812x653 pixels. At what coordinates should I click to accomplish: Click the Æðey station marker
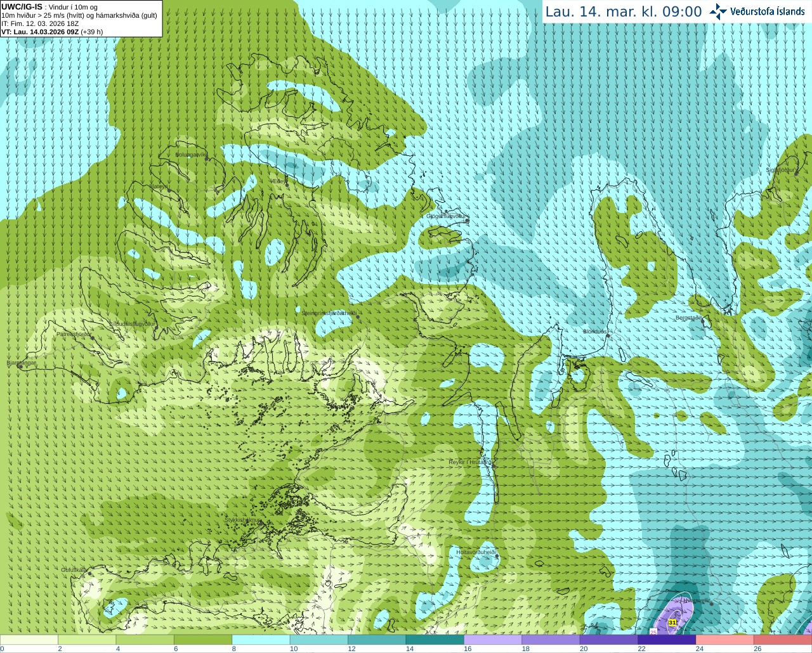287,184
